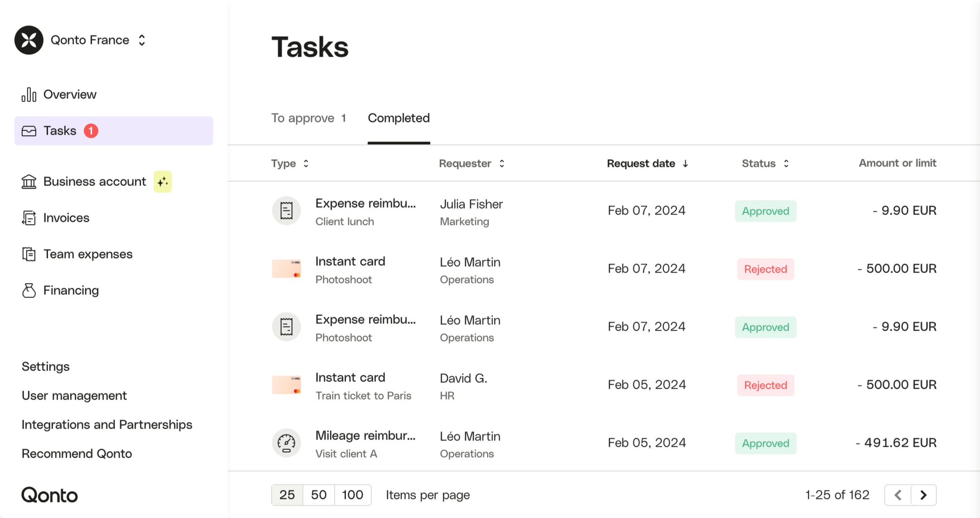Set items per page to 50
The image size is (980, 518).
(318, 495)
